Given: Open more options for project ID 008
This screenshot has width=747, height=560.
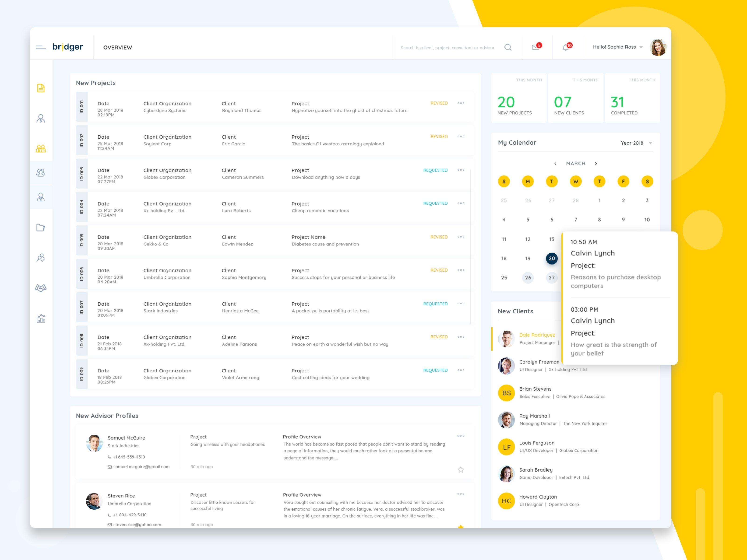Looking at the screenshot, I should (461, 337).
